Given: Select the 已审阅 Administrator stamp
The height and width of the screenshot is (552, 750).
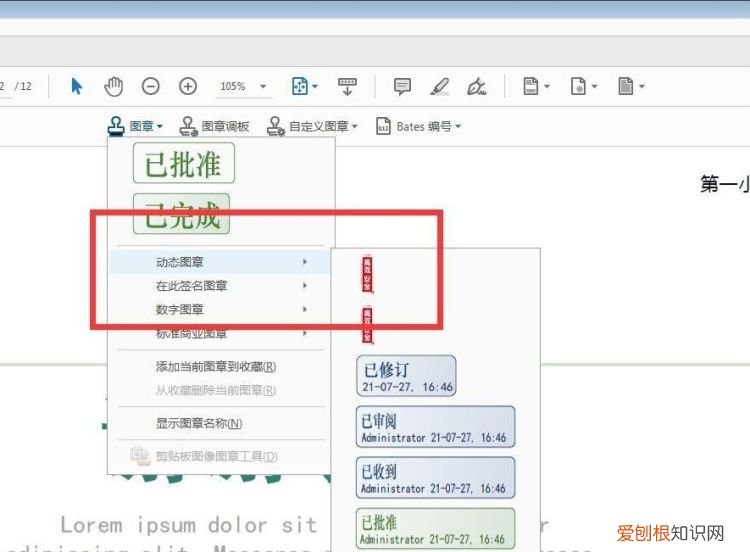Looking at the screenshot, I should (x=436, y=427).
